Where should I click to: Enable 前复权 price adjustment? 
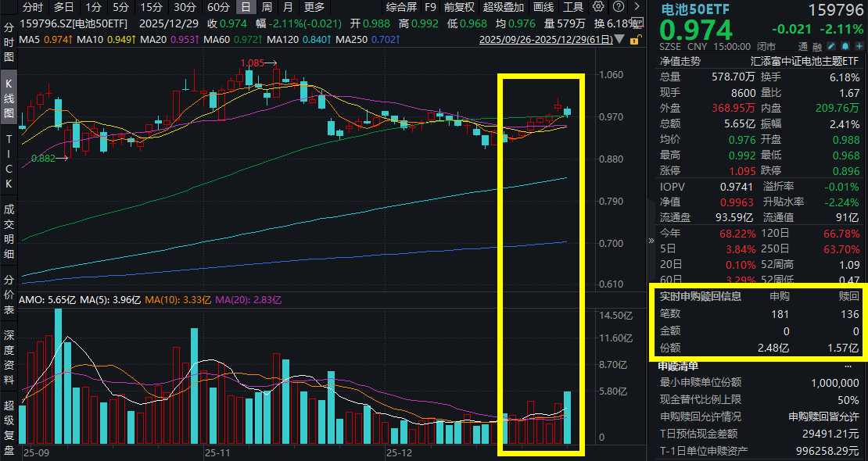click(460, 7)
